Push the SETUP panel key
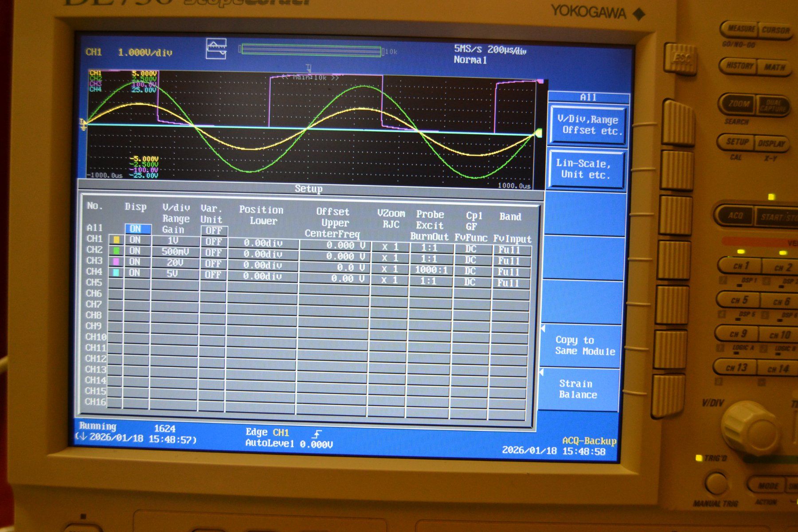 coord(737,142)
